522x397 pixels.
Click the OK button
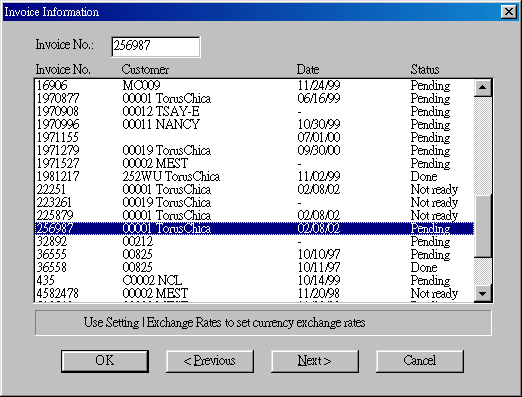click(105, 361)
